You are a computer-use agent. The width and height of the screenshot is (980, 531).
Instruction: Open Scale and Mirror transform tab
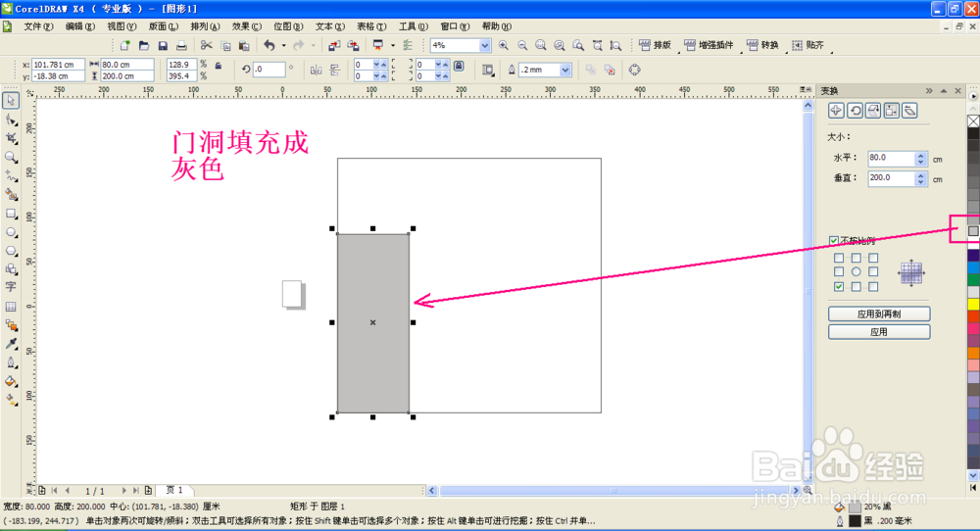(x=873, y=111)
